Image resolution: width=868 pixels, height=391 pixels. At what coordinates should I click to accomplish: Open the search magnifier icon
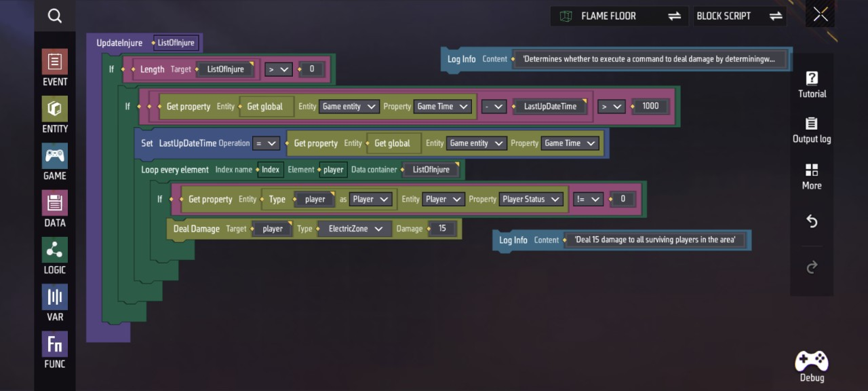coord(55,16)
